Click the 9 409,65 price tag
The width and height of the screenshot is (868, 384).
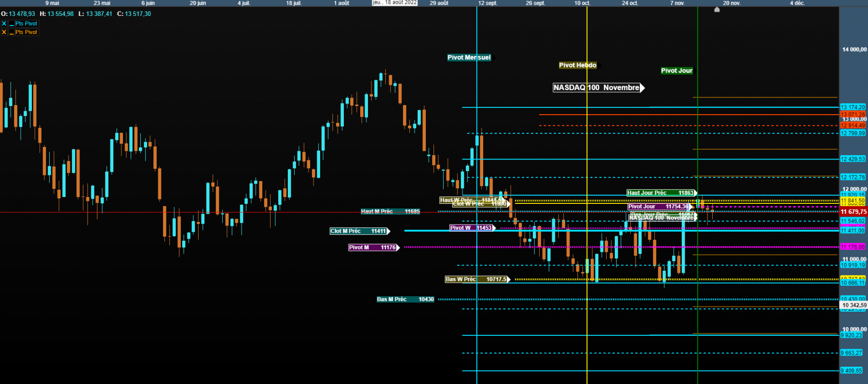tap(852, 371)
